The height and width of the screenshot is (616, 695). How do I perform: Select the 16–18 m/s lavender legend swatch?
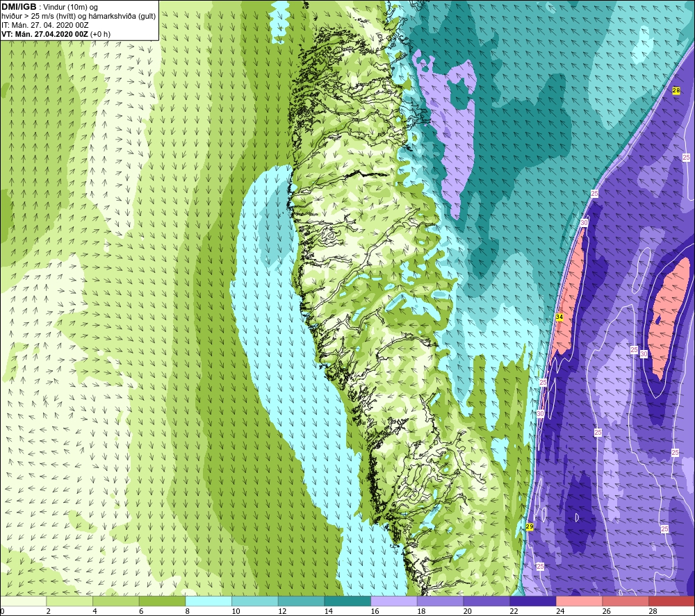(393, 601)
